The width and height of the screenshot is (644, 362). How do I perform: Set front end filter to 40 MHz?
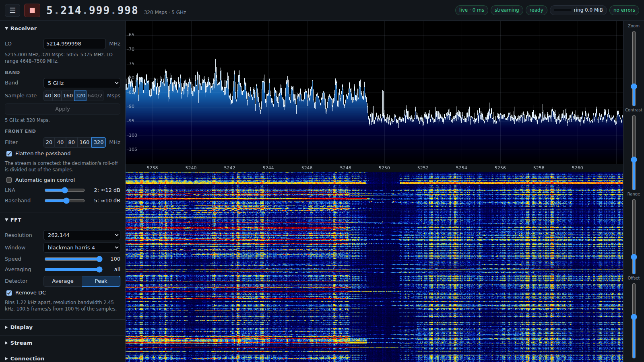(60, 142)
